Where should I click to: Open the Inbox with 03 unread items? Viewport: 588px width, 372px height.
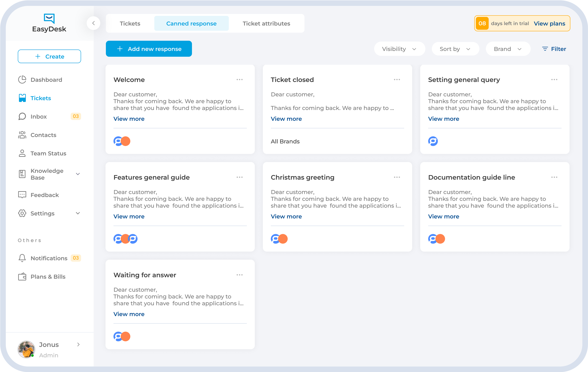coord(39,116)
